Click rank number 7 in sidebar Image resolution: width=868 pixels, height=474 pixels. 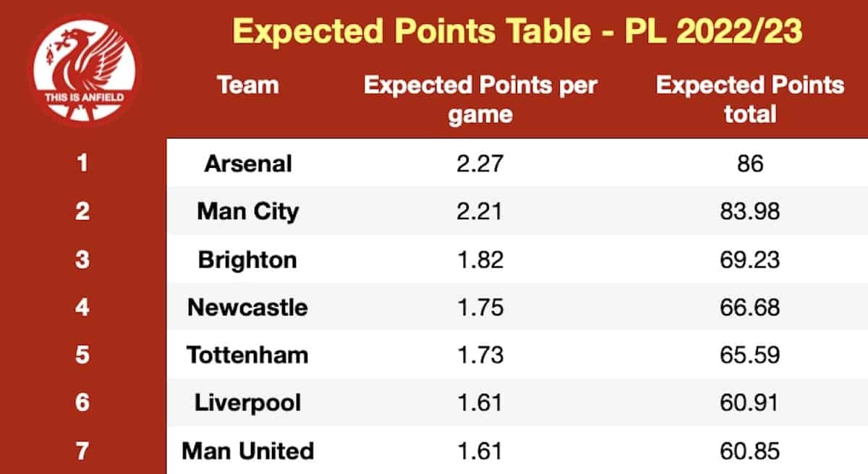pos(82,451)
